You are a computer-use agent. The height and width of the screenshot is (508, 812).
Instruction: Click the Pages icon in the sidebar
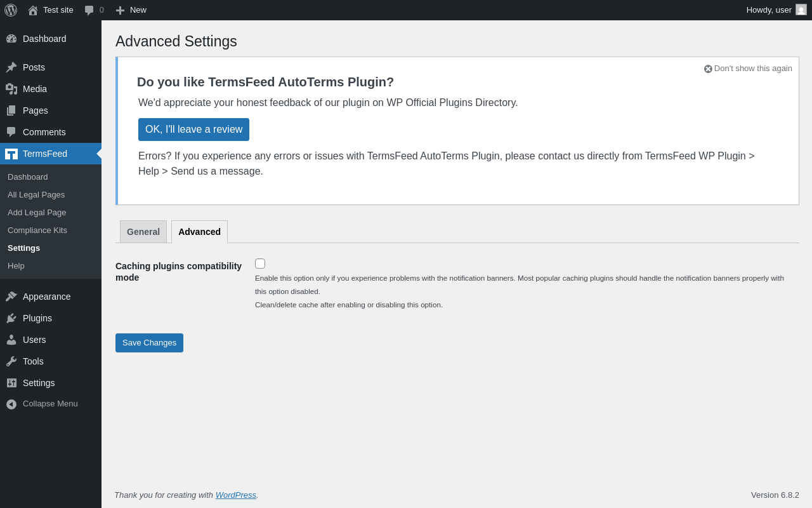(11, 110)
